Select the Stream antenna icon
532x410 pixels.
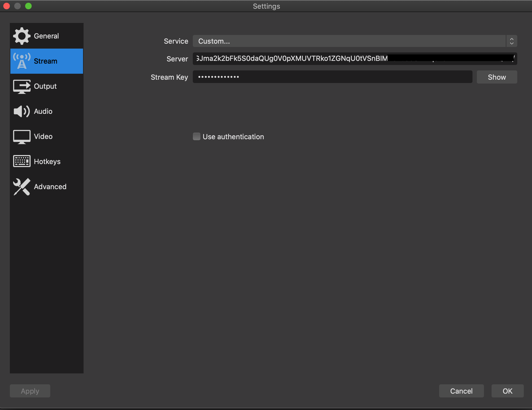click(22, 61)
